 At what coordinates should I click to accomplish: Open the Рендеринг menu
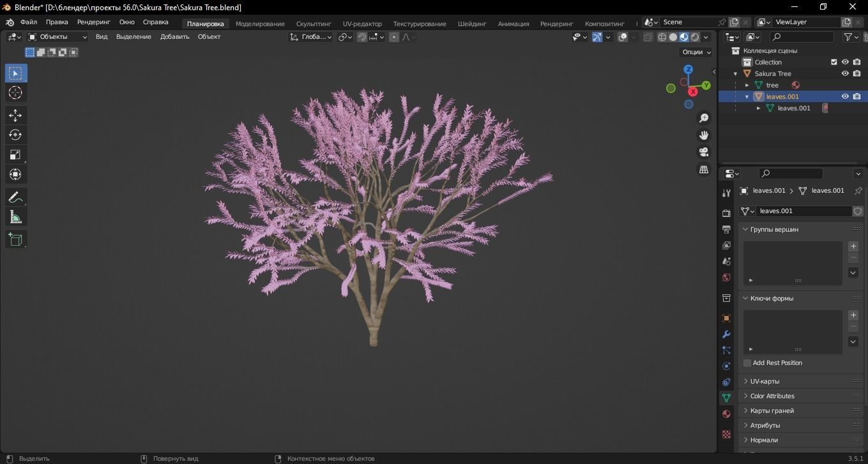(x=94, y=22)
